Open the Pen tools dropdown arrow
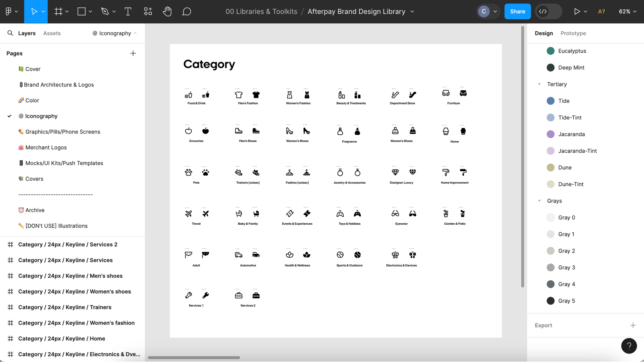 click(x=114, y=12)
